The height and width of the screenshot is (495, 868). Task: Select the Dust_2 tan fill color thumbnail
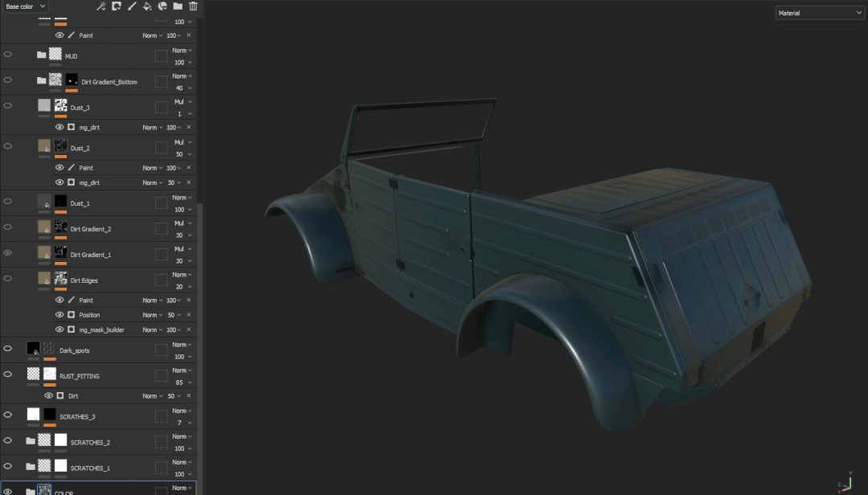tap(44, 146)
